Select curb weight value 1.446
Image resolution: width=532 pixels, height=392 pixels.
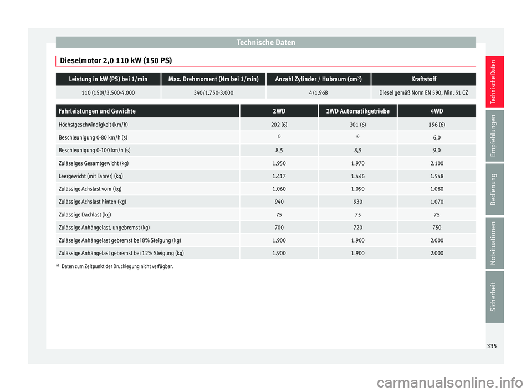(357, 176)
